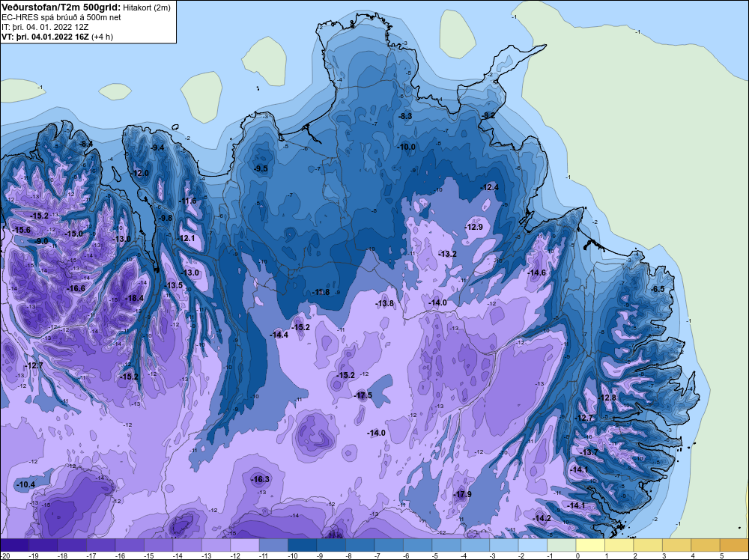Click the temperature value "-16.3" on the map

coord(261,479)
